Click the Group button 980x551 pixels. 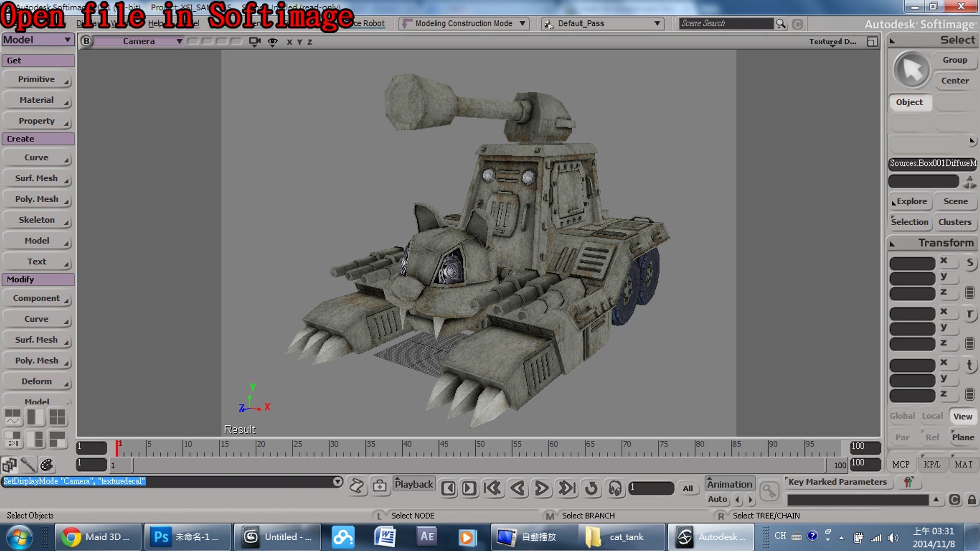pos(955,60)
